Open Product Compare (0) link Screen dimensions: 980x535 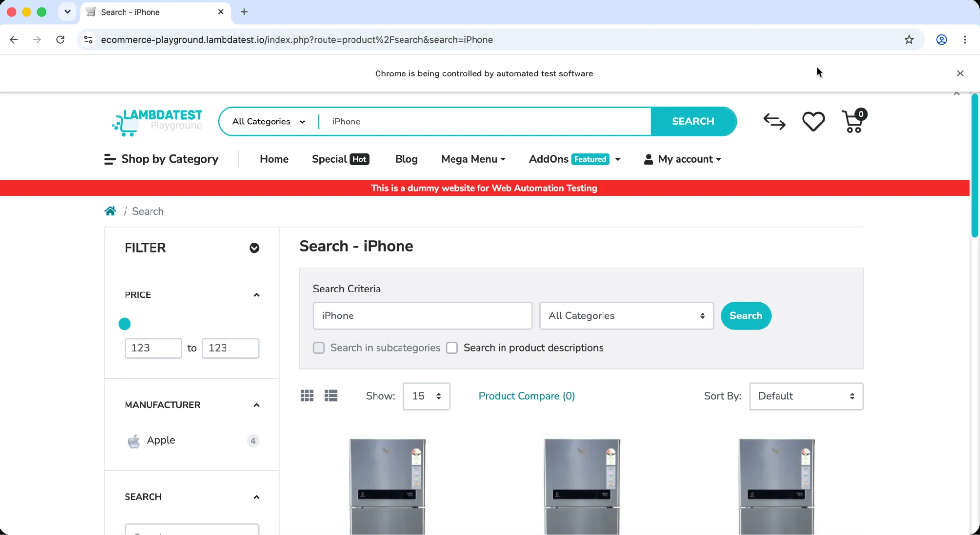pos(527,396)
